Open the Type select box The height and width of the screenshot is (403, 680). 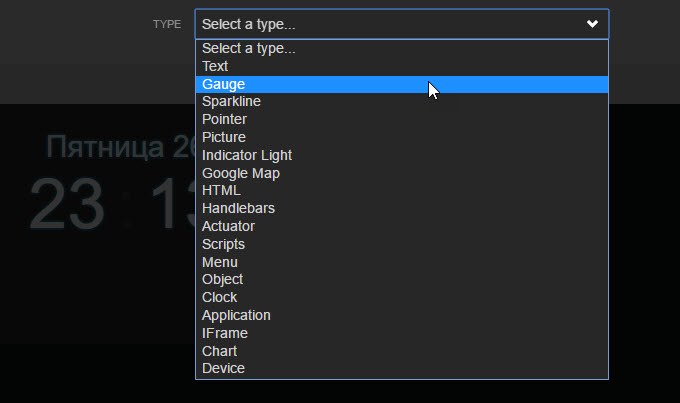tap(400, 24)
